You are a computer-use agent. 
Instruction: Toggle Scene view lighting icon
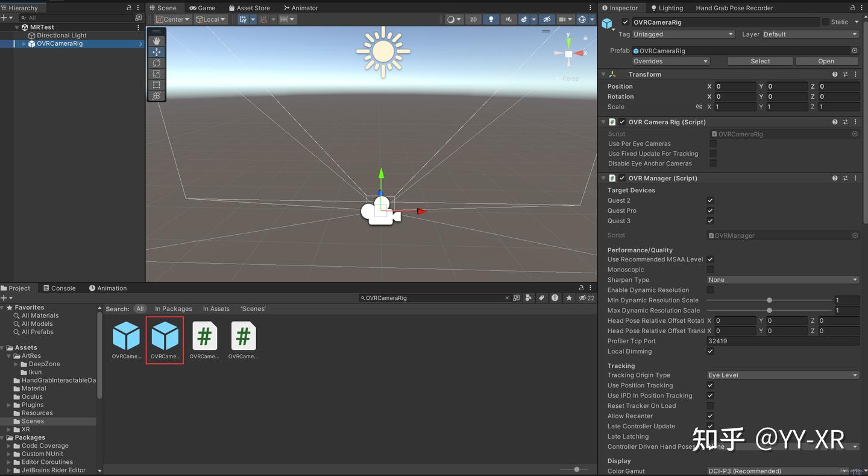point(490,19)
